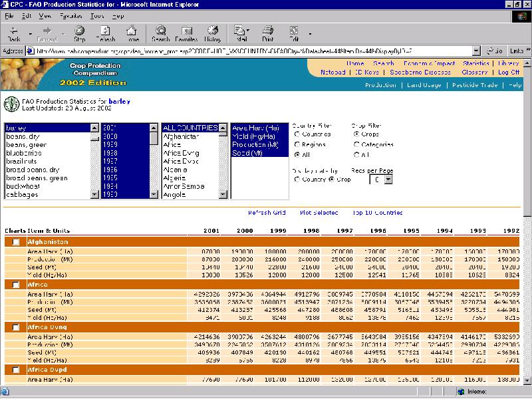Open the Economic Impact link
The width and height of the screenshot is (532, 399).
(x=429, y=63)
